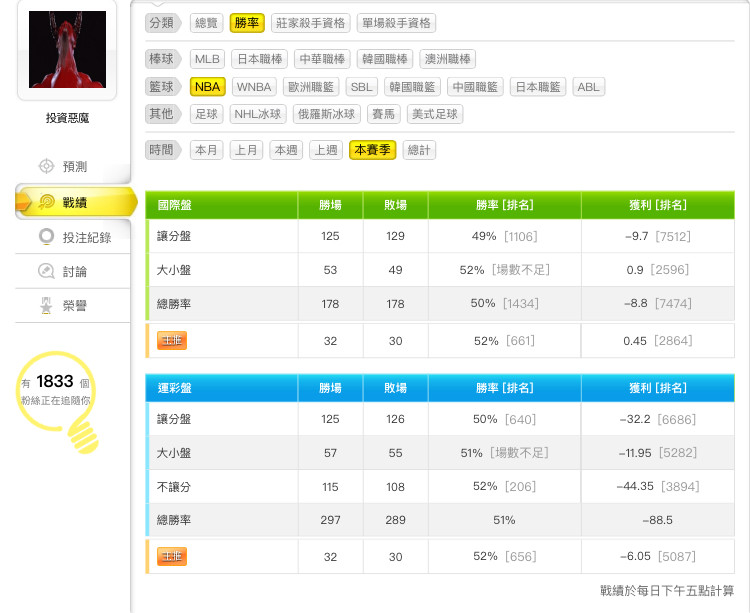
Task: Click 運彩盤 主推 rank [656]
Action: point(521,556)
